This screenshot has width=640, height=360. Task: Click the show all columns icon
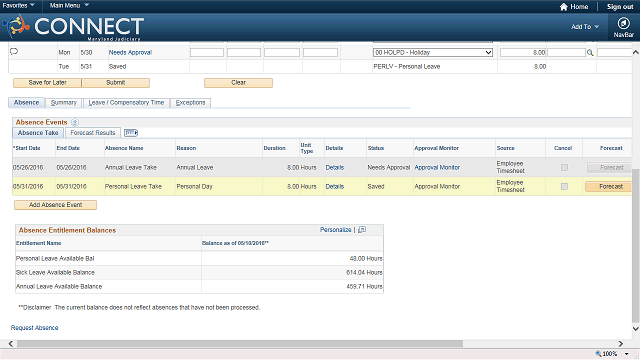[131, 133]
